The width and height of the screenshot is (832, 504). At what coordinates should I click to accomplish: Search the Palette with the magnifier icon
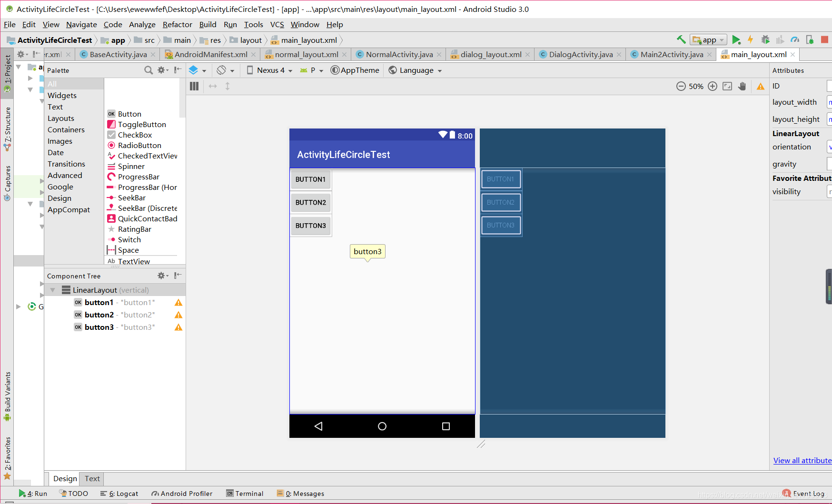tap(149, 70)
